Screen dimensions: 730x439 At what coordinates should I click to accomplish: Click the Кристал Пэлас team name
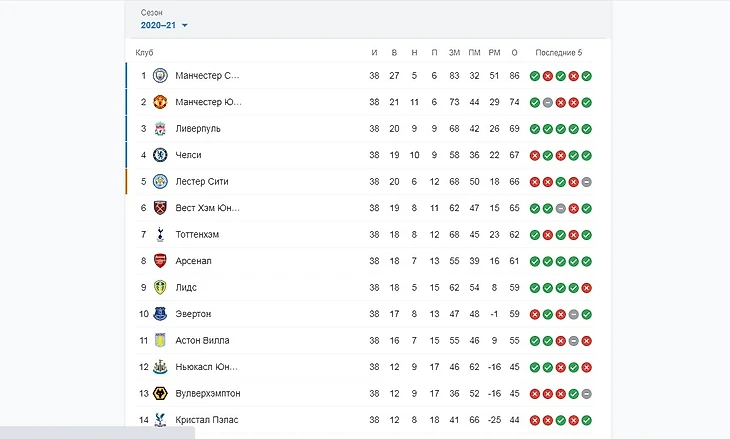coord(206,420)
